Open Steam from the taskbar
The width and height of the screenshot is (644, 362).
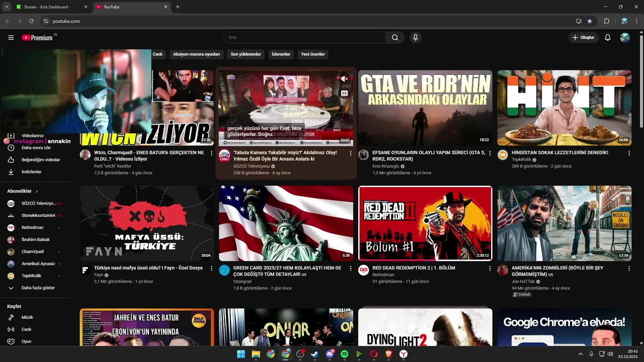[x=315, y=354]
